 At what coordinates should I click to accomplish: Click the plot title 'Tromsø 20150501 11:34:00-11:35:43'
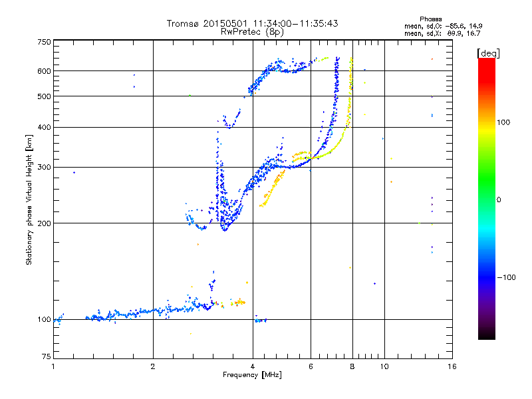click(252, 23)
